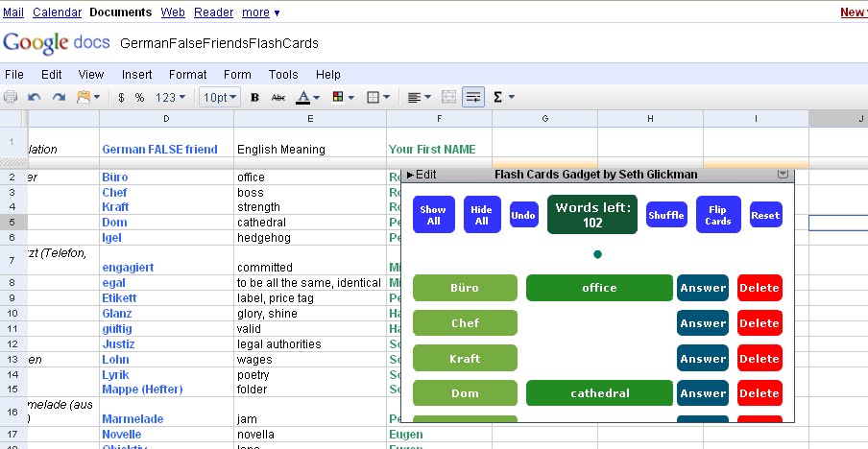
Task: Click the Print icon in the toolbar
Action: (x=10, y=97)
